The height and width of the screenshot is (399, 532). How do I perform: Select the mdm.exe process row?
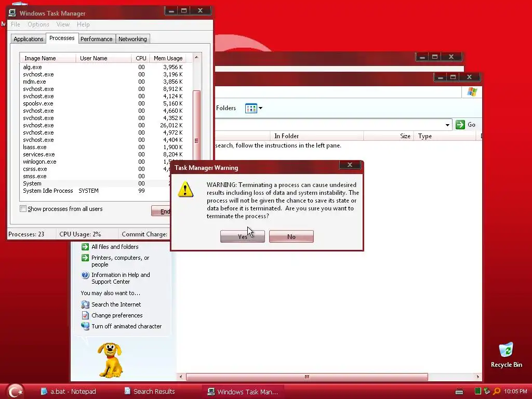[106, 82]
